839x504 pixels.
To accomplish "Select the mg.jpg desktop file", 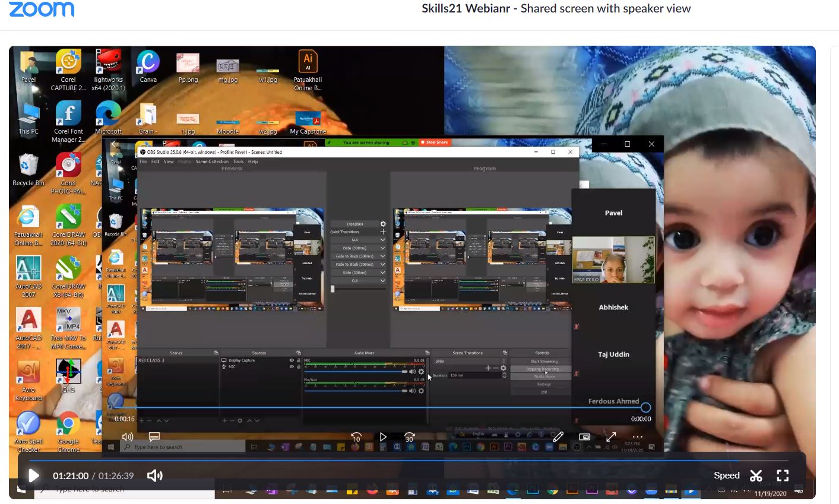I will pyautogui.click(x=228, y=70).
